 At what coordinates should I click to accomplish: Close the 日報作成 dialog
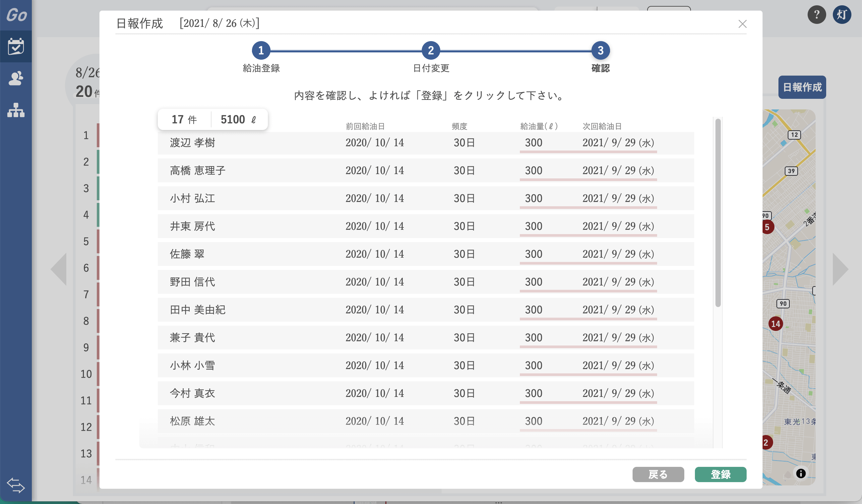pos(742,24)
